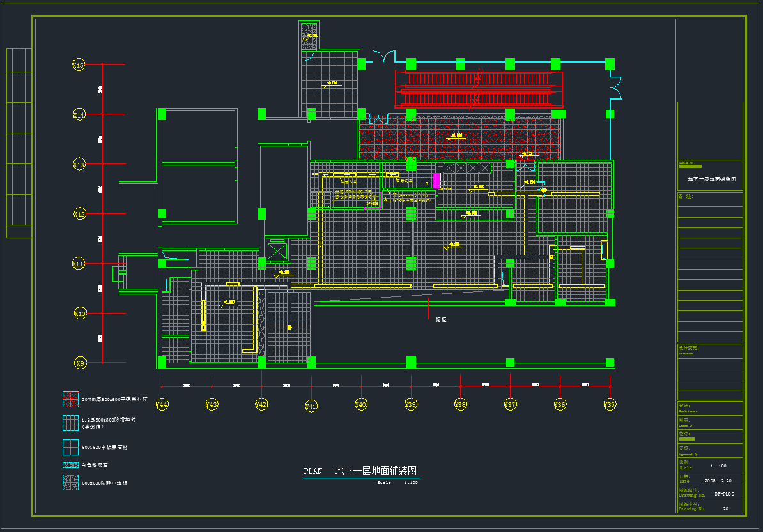Select the 300x300 anti-slip tile legend swatch
The width and height of the screenshot is (763, 532).
[x=70, y=423]
